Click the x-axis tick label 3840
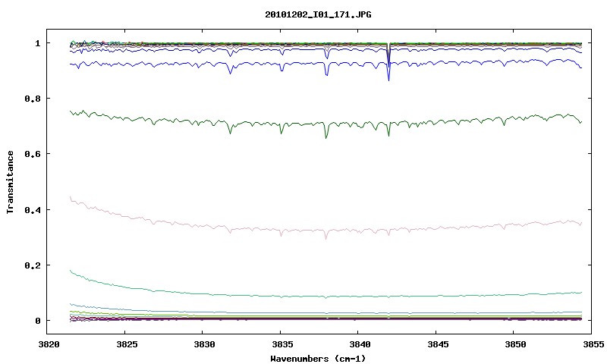Screen dimensions: 607x364 pos(360,344)
